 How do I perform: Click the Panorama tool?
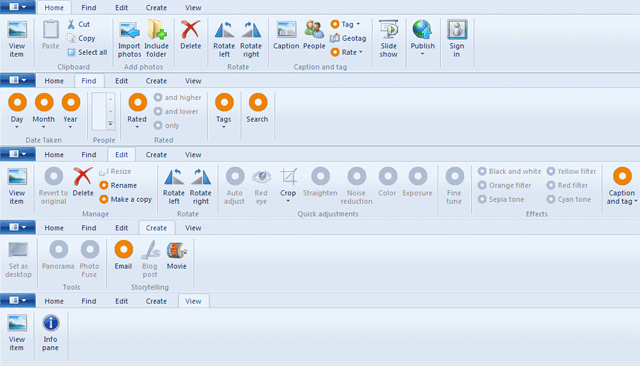click(x=58, y=255)
